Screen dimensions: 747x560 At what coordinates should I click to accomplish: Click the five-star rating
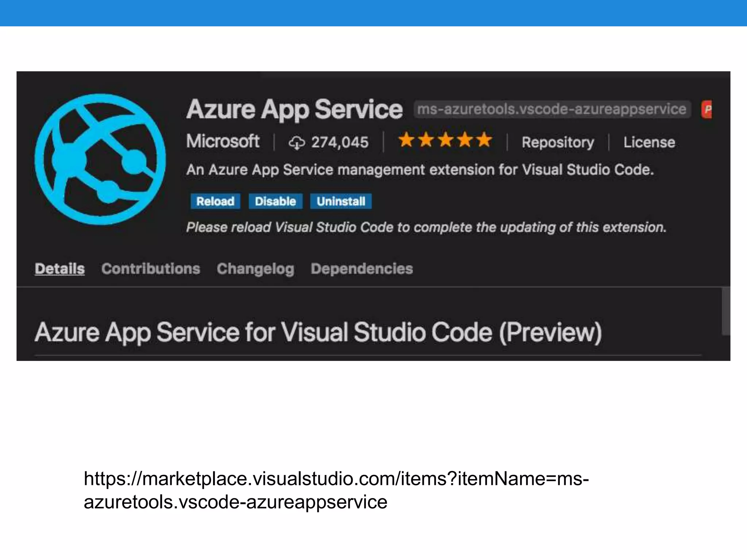click(x=445, y=140)
